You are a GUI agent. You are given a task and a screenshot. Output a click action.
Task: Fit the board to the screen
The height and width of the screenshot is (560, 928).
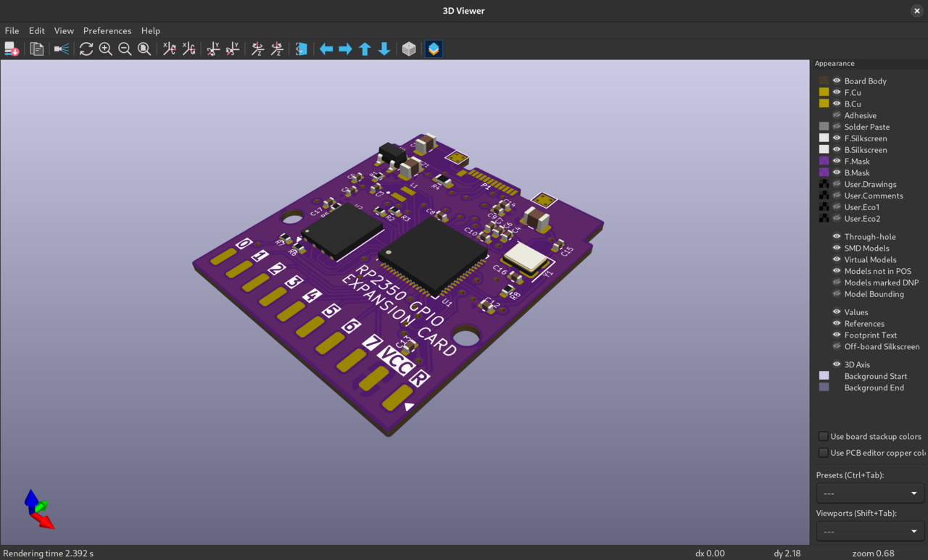(144, 49)
